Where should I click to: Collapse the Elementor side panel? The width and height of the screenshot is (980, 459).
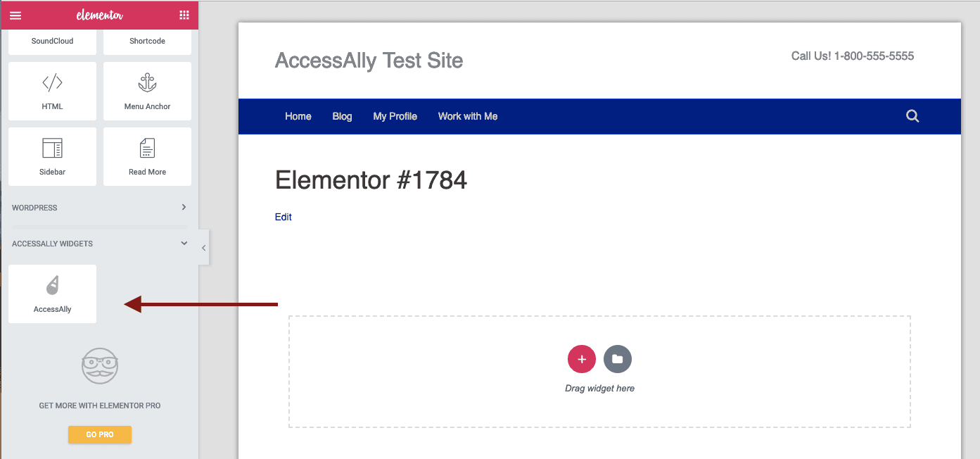pos(204,248)
